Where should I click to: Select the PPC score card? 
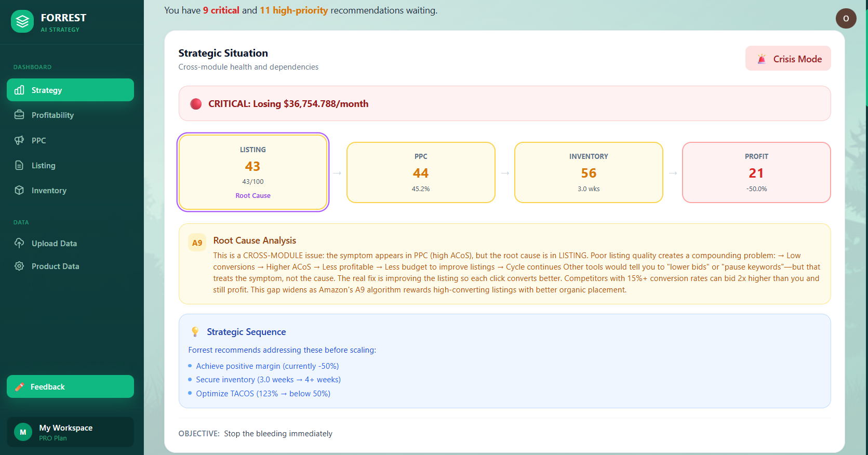click(421, 172)
